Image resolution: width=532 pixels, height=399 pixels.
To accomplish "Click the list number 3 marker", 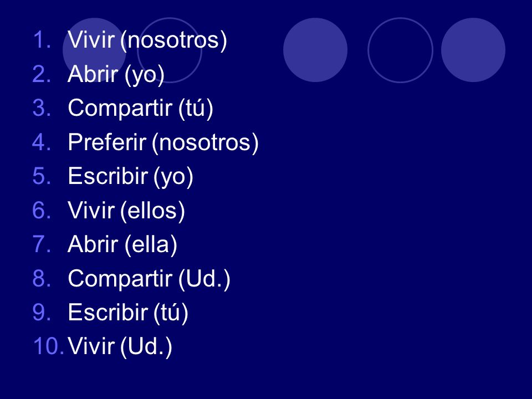I will click(42, 108).
